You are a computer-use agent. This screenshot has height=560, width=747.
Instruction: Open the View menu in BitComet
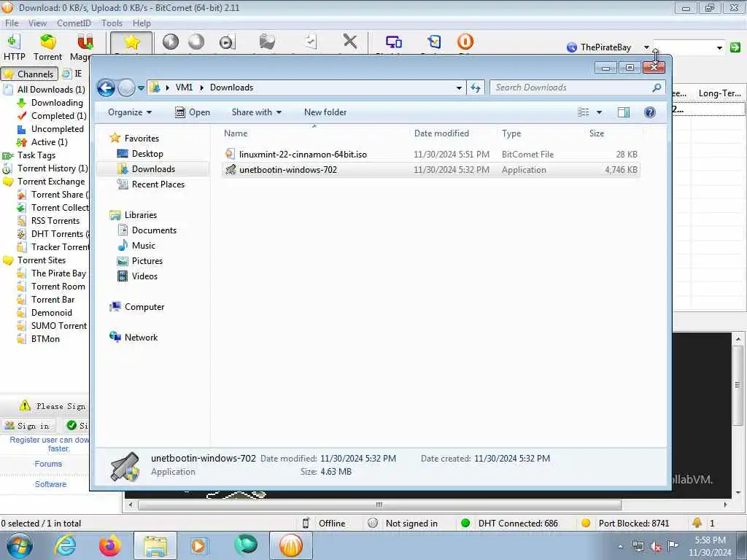(37, 23)
